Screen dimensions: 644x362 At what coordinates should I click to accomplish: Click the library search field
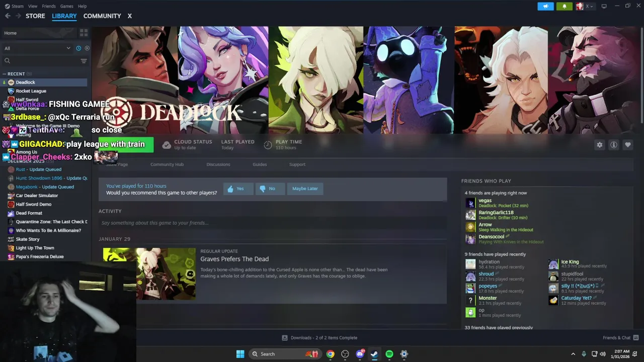coord(41,61)
